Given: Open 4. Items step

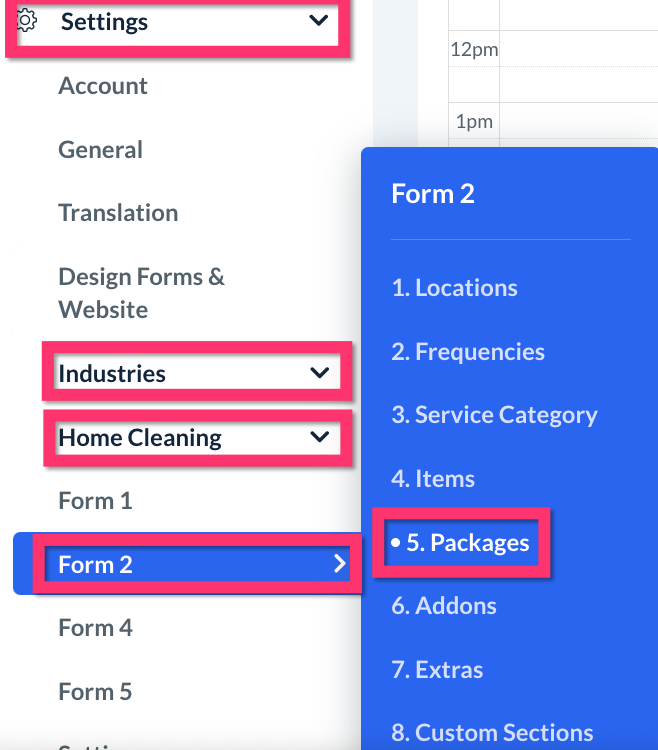Looking at the screenshot, I should (433, 479).
